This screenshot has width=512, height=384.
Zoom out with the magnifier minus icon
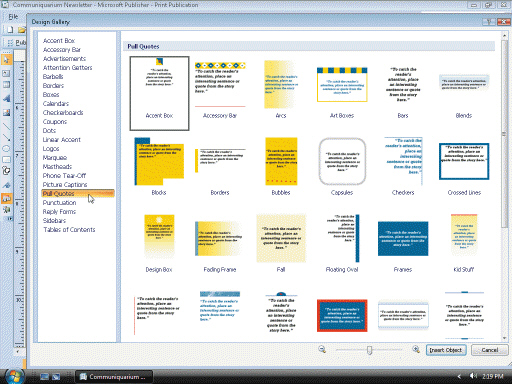[x=322, y=349]
